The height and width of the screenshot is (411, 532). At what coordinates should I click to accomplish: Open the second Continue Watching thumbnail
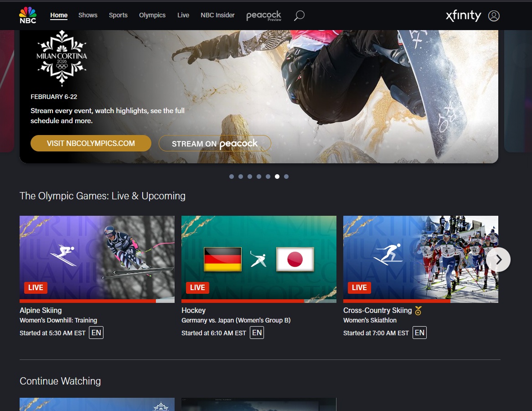point(259,404)
